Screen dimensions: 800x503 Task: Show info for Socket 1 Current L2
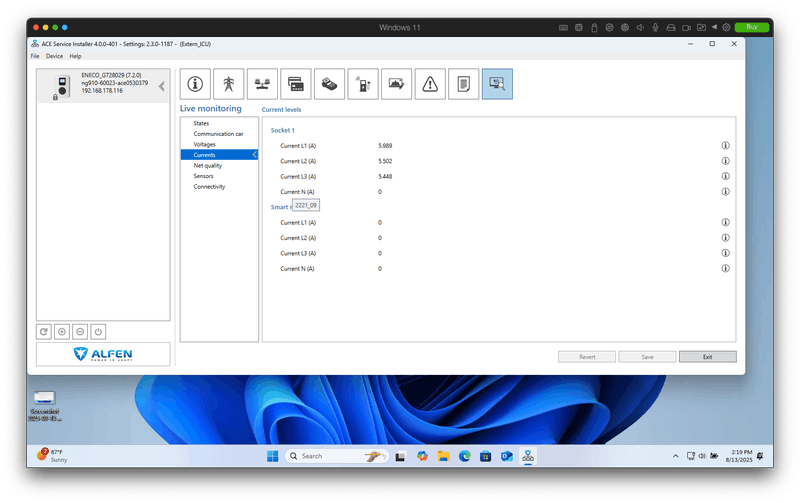tap(725, 161)
